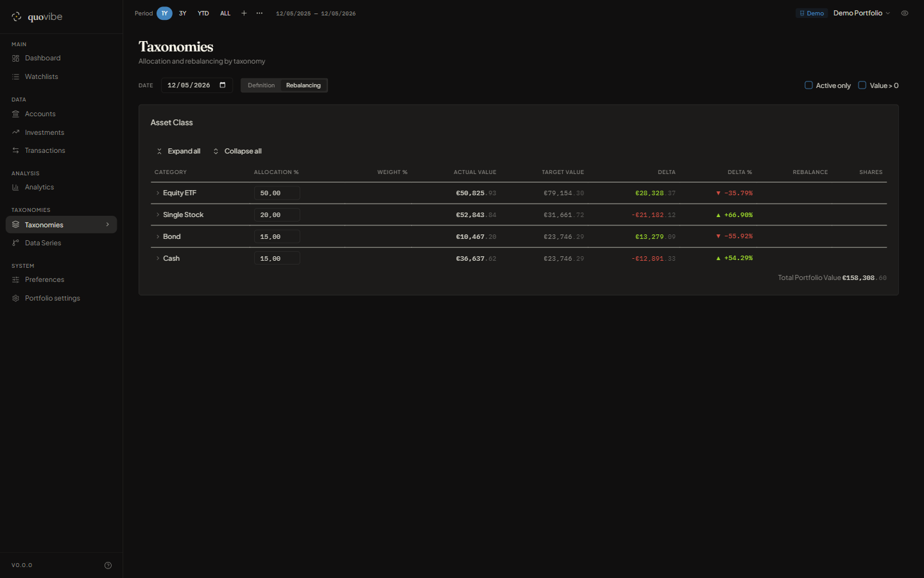Switch to the Rebalancing tab
The height and width of the screenshot is (578, 924).
coord(304,85)
